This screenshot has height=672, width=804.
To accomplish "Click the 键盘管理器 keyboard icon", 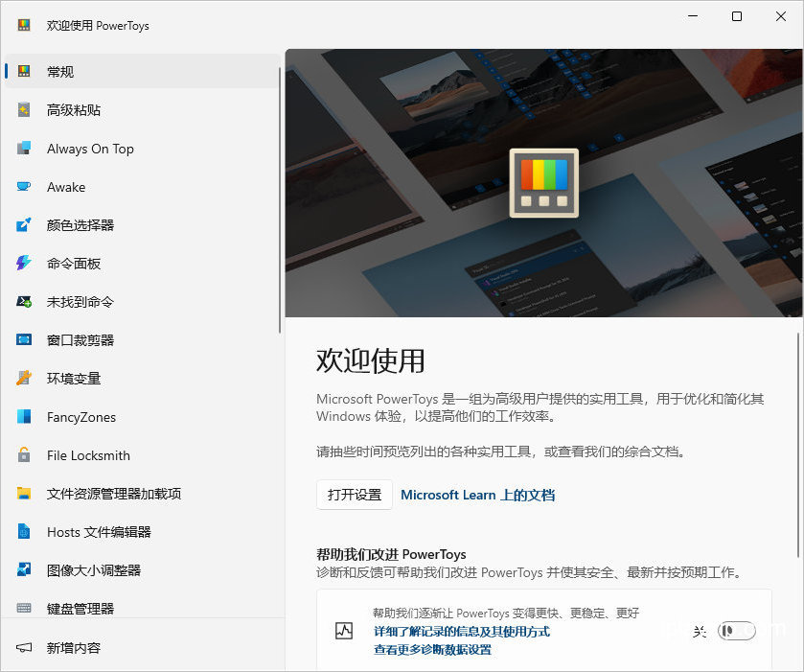I will tap(24, 609).
